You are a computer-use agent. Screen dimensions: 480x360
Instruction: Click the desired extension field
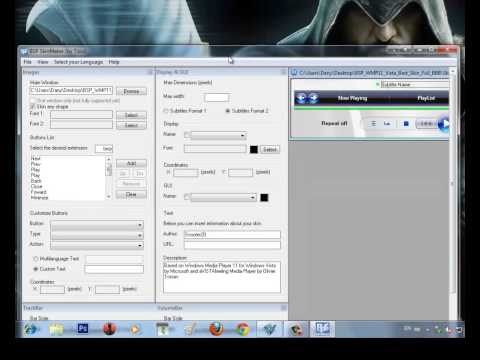click(x=104, y=149)
